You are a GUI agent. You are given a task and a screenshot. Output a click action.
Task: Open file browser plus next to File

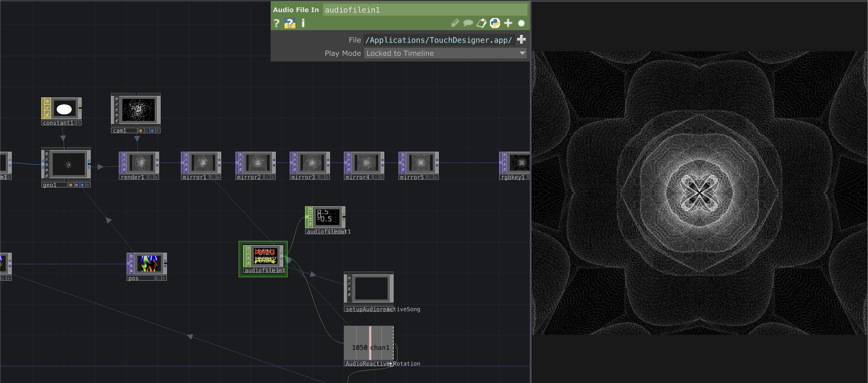521,40
